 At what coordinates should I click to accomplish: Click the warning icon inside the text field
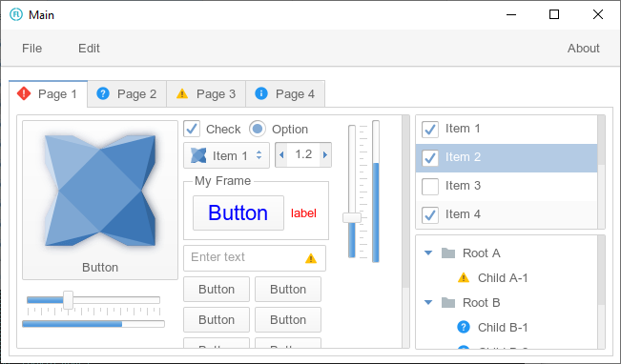pos(311,258)
